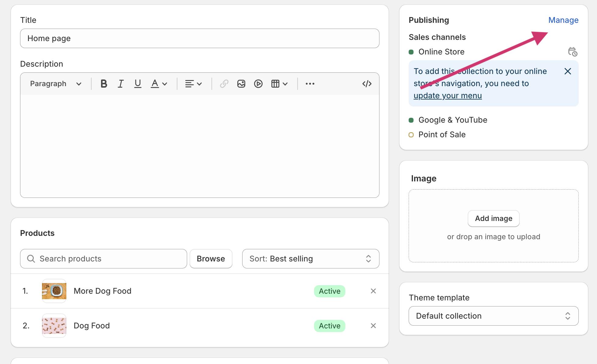Screen dimensions: 597x364
Task: Click Active badge on More Dog Food
Action: tap(330, 291)
